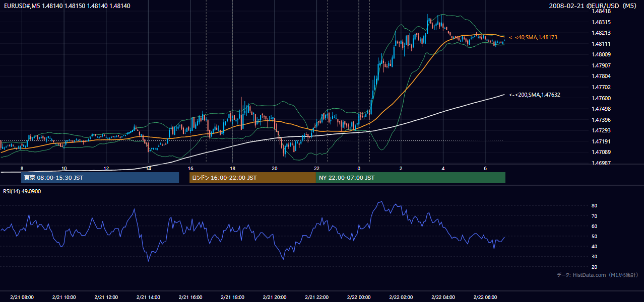
Task: Click price axis label 1.47498
Action: coord(602,109)
